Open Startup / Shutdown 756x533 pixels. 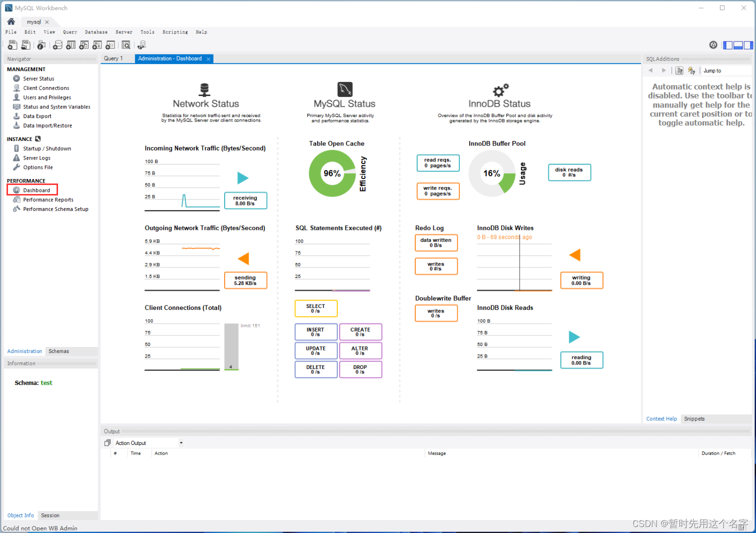pyautogui.click(x=47, y=148)
